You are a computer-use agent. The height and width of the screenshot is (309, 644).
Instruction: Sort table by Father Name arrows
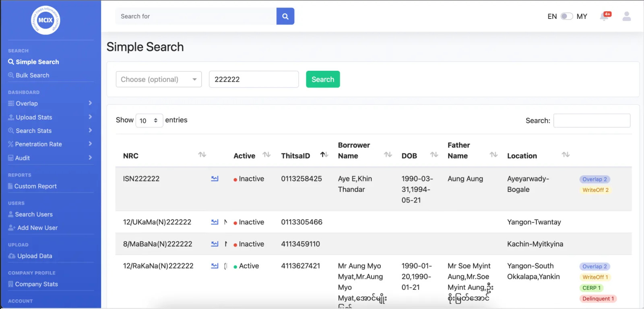[493, 154]
